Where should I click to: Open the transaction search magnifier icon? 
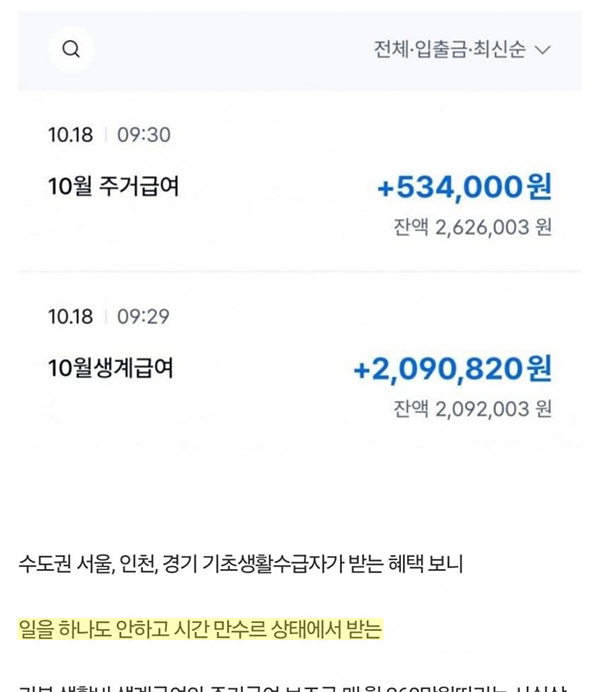(71, 49)
